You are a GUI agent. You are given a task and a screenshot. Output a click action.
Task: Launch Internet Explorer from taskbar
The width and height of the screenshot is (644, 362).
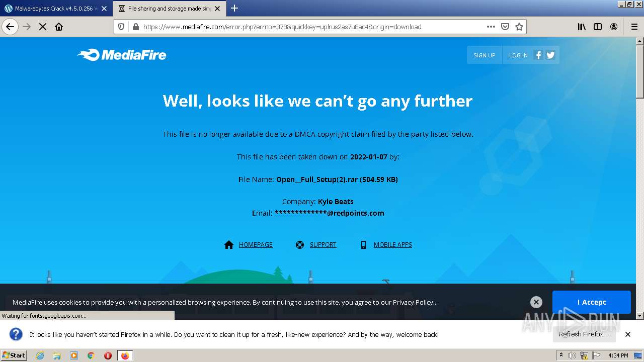[x=40, y=355]
